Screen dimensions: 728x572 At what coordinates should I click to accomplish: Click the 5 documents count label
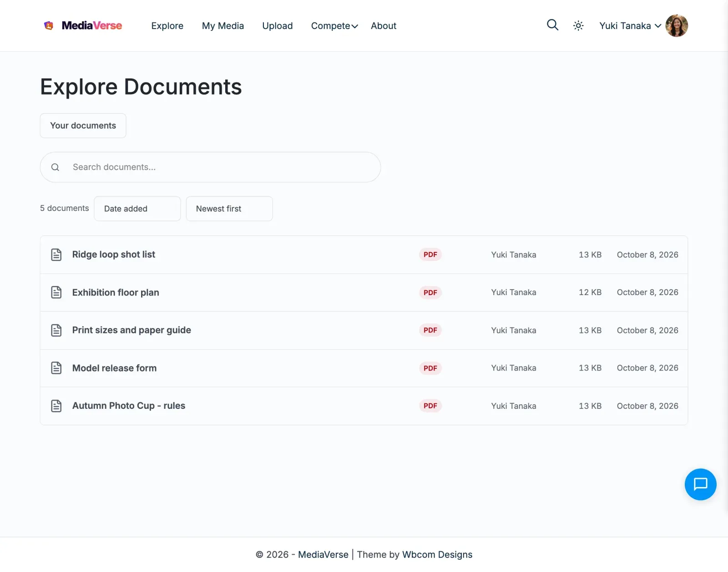[x=65, y=208]
